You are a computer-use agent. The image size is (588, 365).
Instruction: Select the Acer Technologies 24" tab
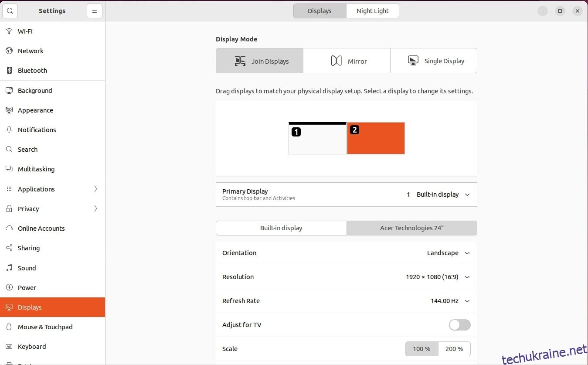click(412, 228)
